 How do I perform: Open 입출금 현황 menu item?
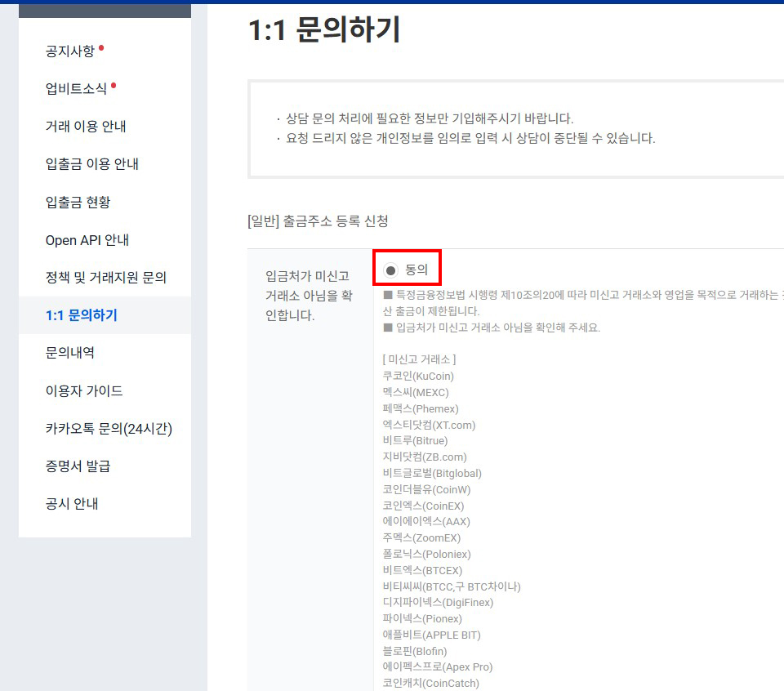click(x=78, y=202)
